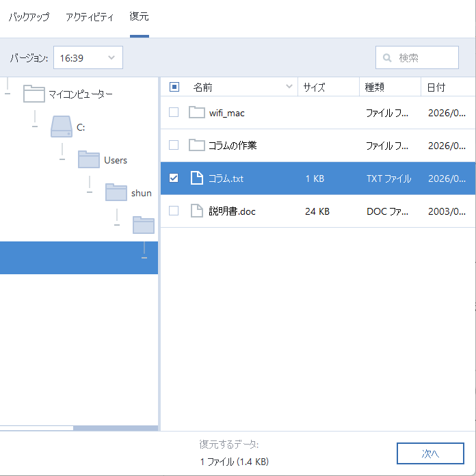The image size is (476, 476).
Task: Click the magnifier icon in search box
Action: coord(387,57)
